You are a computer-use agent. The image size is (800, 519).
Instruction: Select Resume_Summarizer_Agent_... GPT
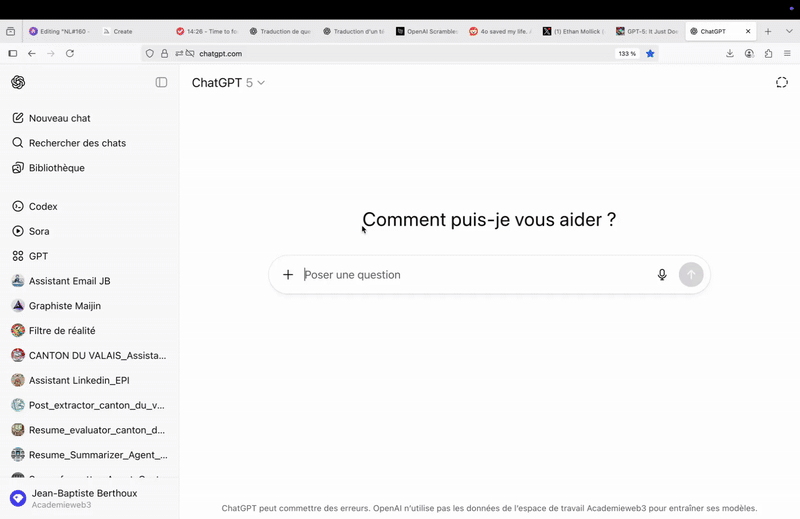tap(89, 455)
